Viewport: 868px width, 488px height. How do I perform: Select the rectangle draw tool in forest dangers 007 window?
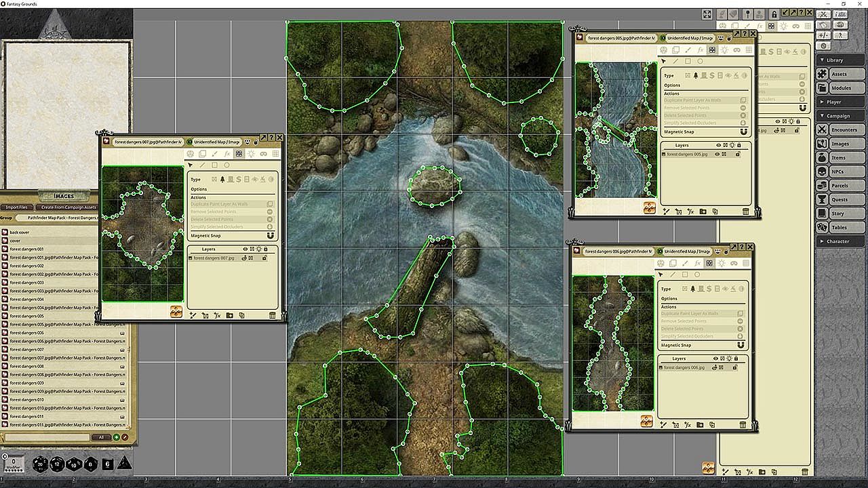coord(214,165)
